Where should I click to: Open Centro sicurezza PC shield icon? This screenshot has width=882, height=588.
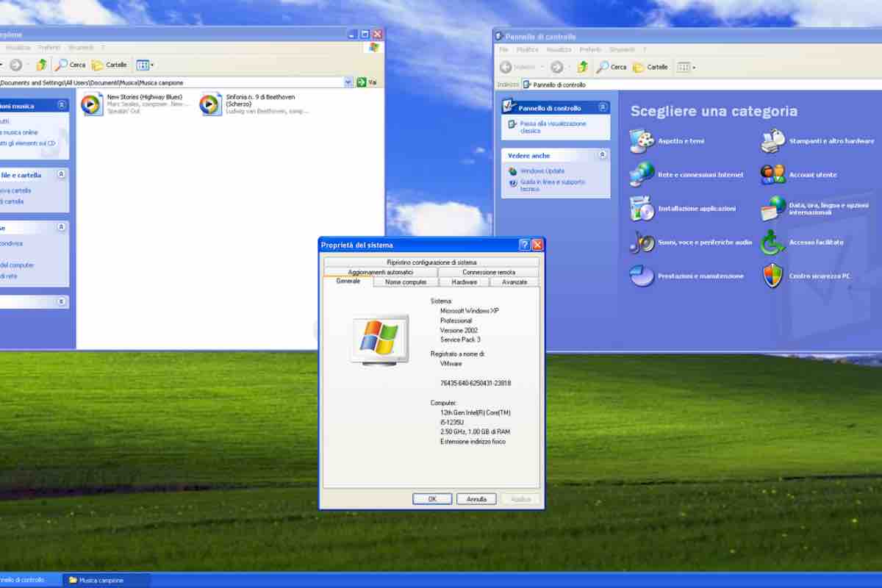pyautogui.click(x=773, y=276)
